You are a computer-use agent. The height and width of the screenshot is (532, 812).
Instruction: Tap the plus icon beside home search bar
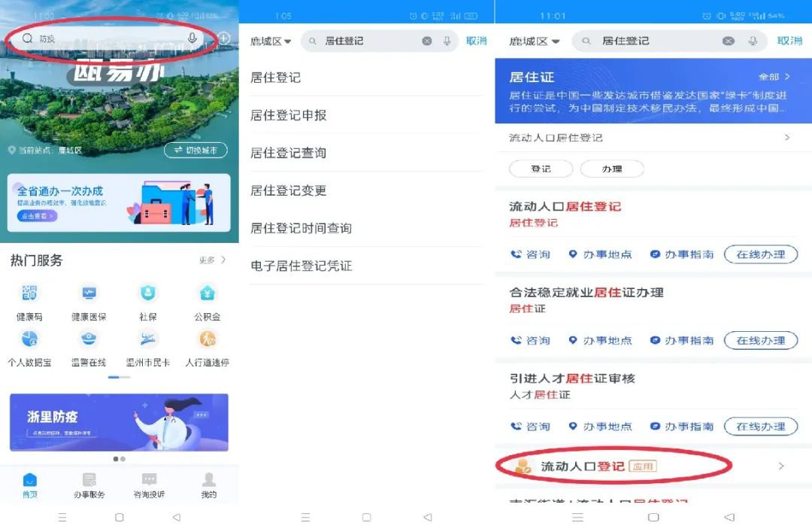(x=224, y=38)
